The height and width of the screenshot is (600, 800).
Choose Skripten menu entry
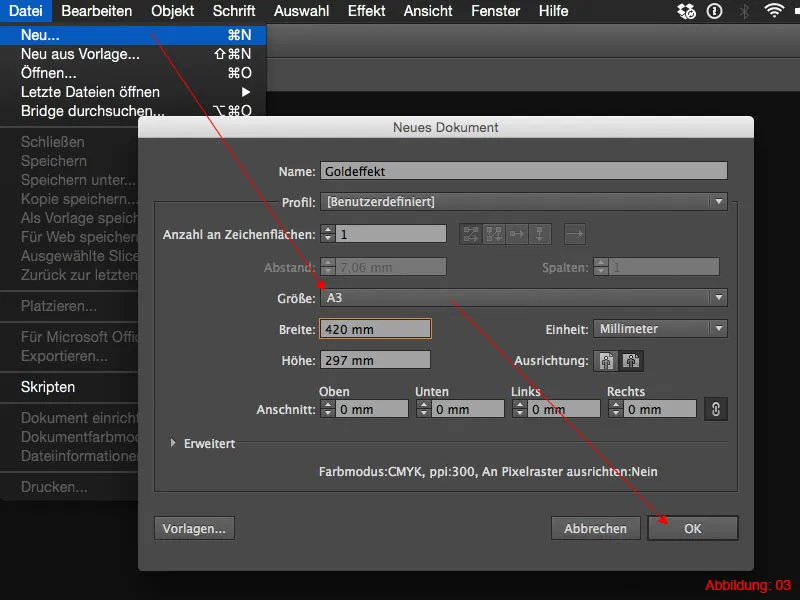pyautogui.click(x=69, y=387)
